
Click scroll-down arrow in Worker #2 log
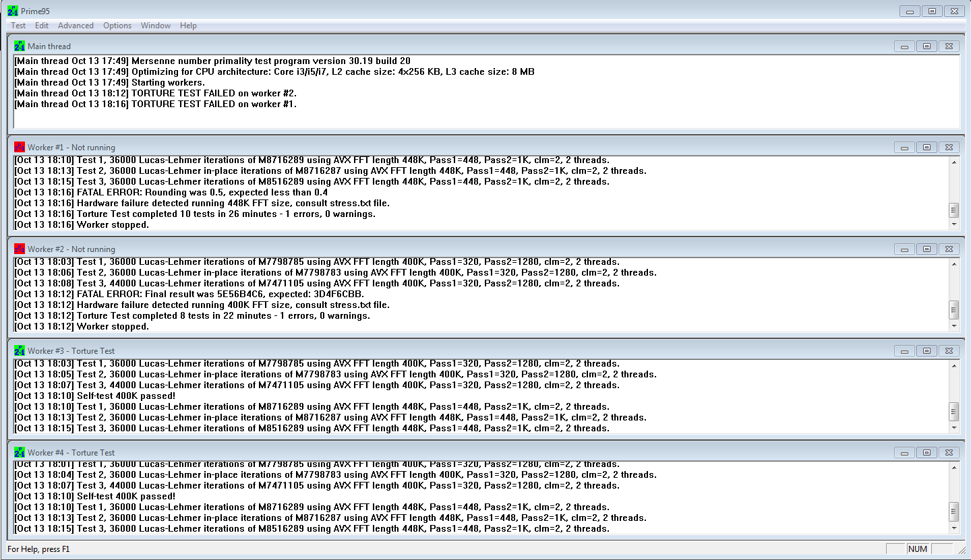(953, 326)
